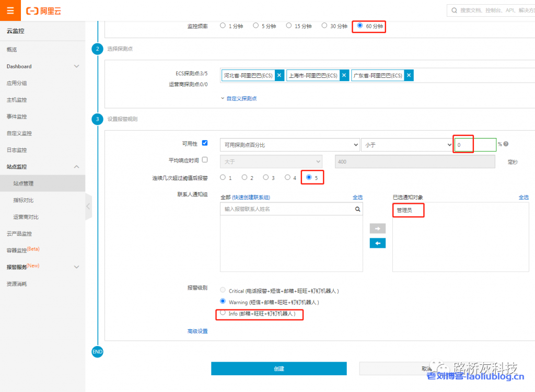Remove the 上海市-阿里巴巴(ECS) probe point
Screen dimensions: 535x392
coord(344,75)
